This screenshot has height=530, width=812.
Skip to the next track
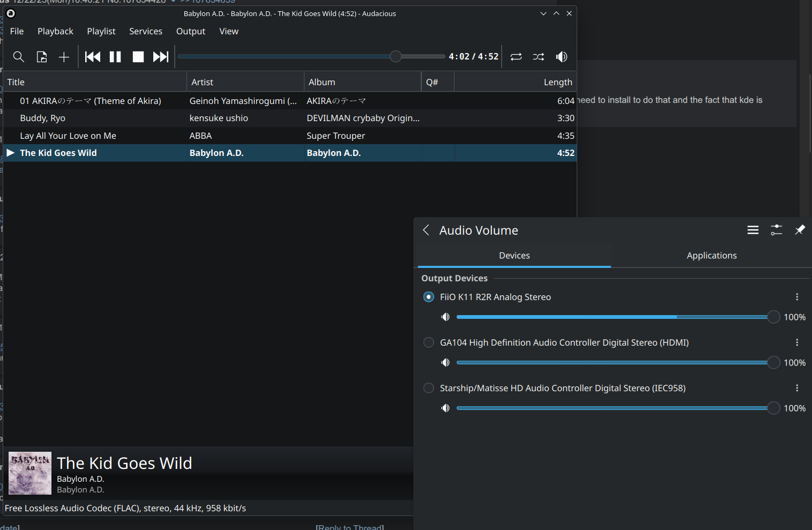[x=161, y=57]
